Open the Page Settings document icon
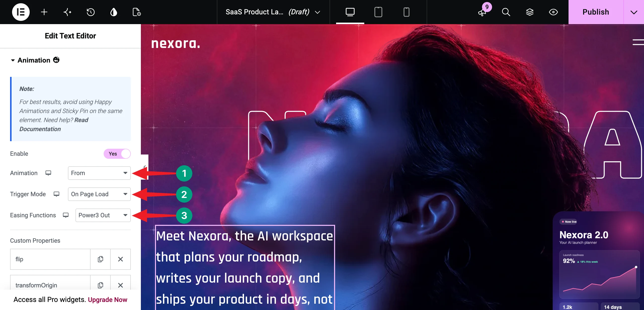The image size is (644, 310). click(x=137, y=12)
